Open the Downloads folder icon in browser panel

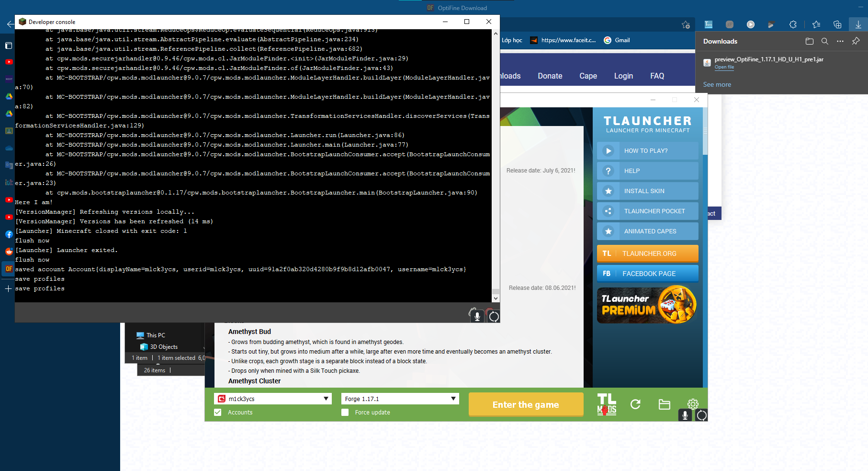pyautogui.click(x=810, y=41)
